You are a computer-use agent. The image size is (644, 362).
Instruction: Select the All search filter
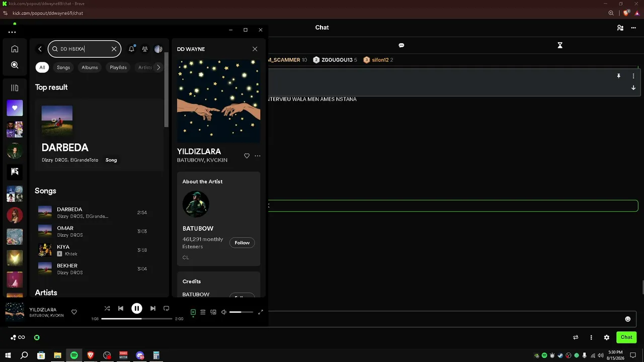[42, 67]
